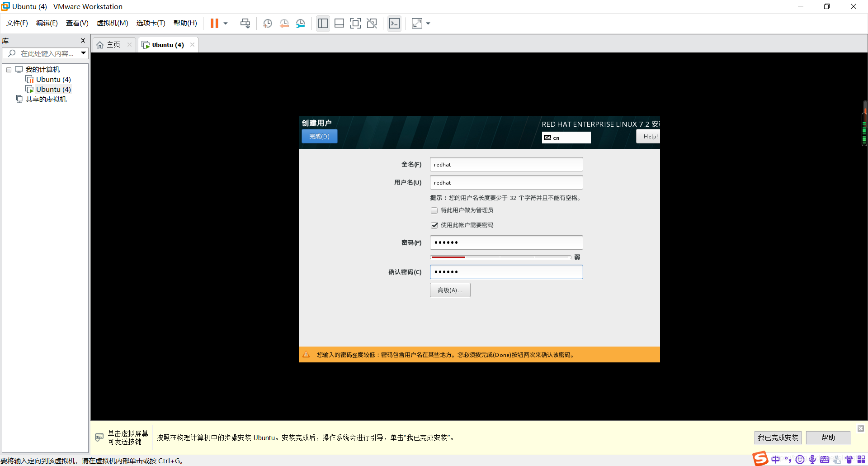Revert to the previous snapshot
The width and height of the screenshot is (868, 466).
coord(284,24)
